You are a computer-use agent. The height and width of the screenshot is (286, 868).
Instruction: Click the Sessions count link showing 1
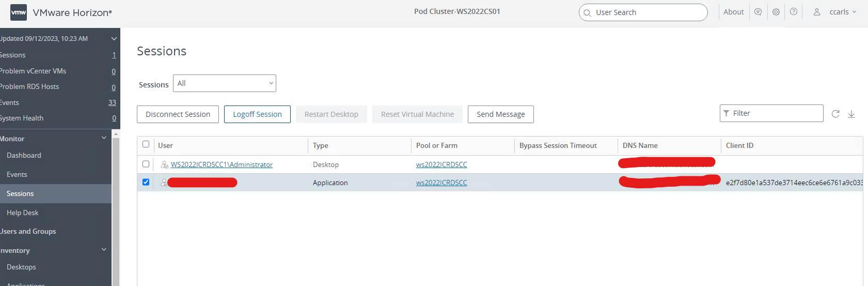[x=114, y=55]
